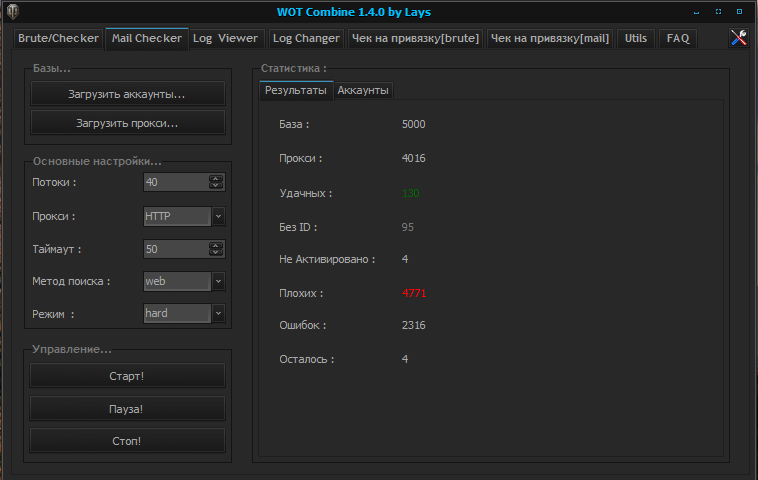
Task: Increase Таймаут value with up arrow
Action: click(216, 246)
